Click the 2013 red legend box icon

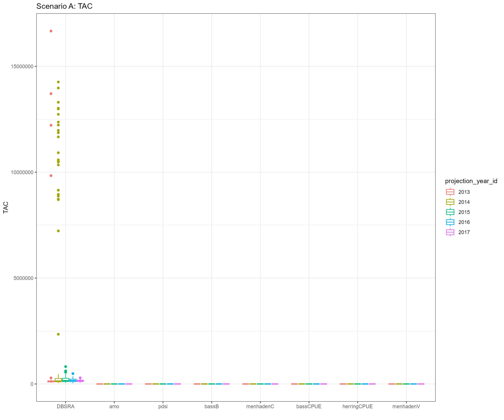pos(450,192)
